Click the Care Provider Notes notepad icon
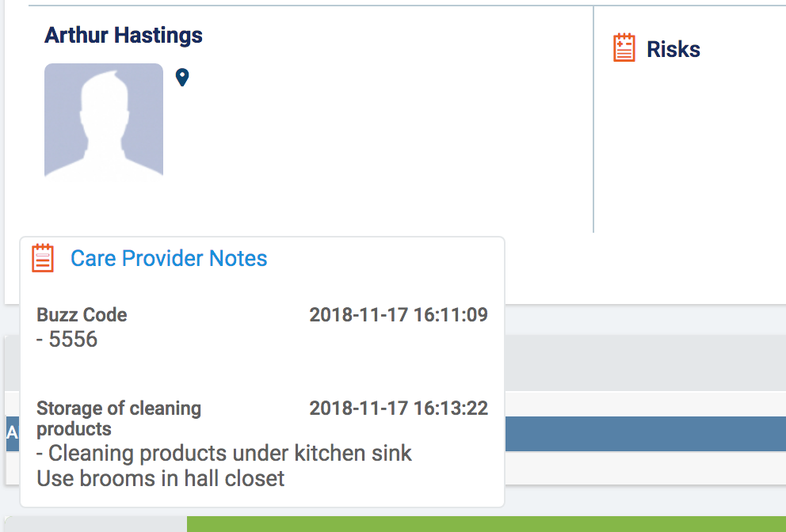786x532 pixels. [43, 258]
